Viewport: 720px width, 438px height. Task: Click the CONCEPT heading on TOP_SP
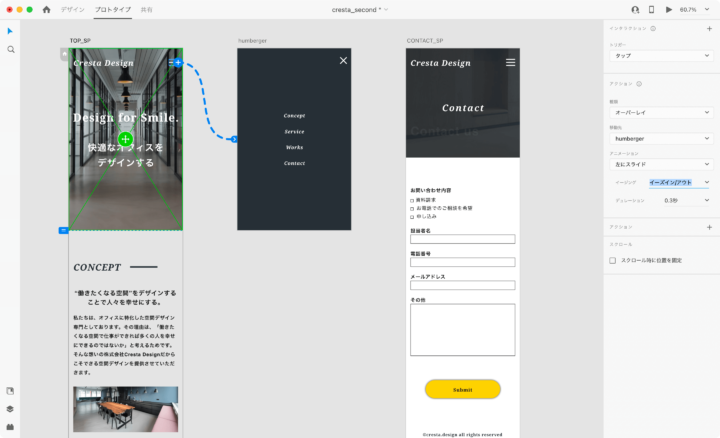[97, 268]
